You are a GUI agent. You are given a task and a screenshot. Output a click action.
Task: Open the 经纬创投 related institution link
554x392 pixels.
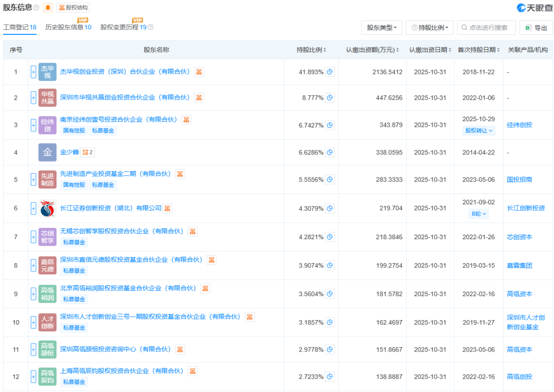[519, 125]
